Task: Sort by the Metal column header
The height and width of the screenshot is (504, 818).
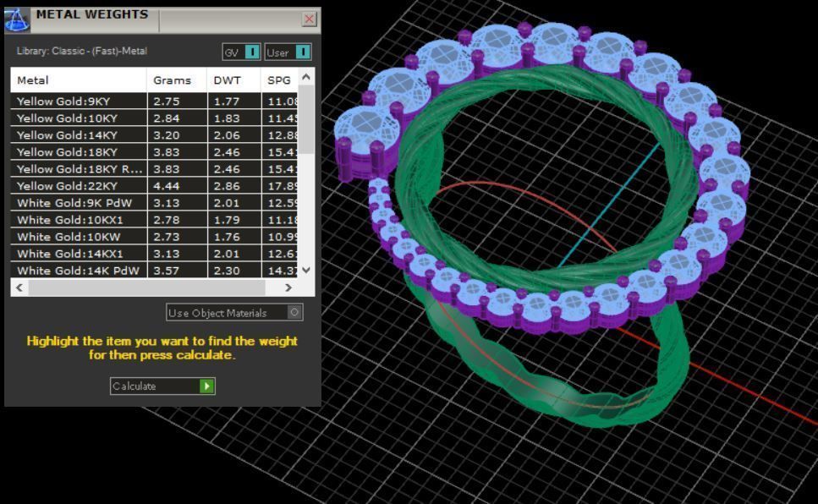Action: coord(79,80)
